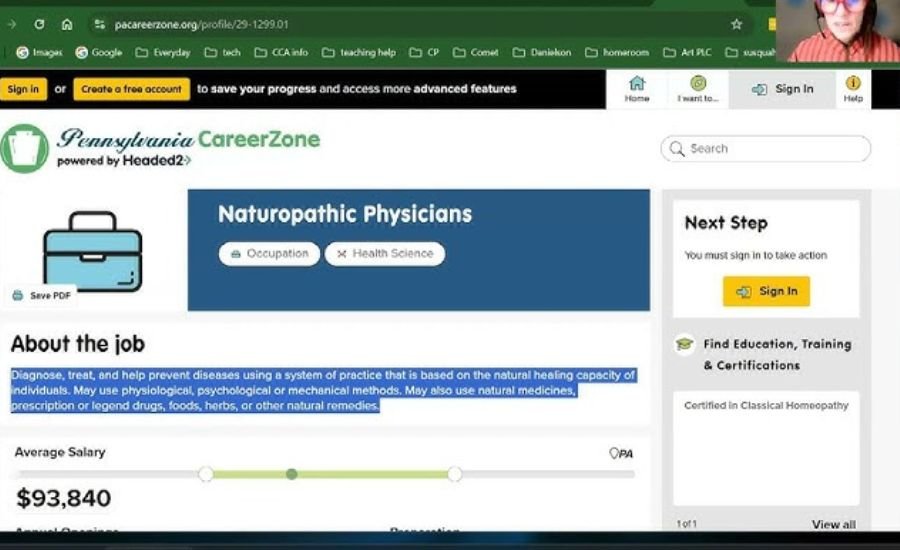Click the graduation cap icon
This screenshot has height=550, width=900.
pyautogui.click(x=684, y=344)
